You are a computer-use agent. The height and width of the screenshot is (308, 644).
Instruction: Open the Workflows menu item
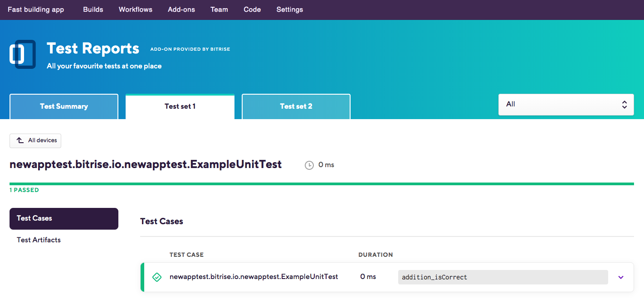click(135, 10)
